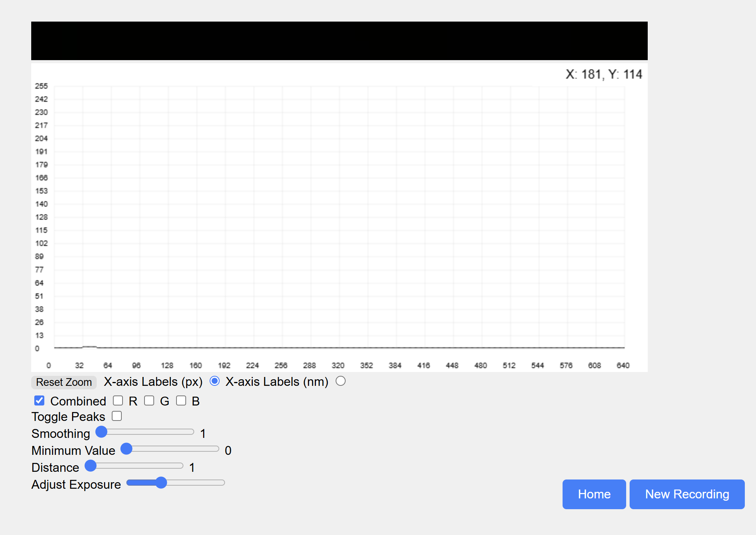Click the Minimum Value reading 0
The image size is (756, 535).
228,451
